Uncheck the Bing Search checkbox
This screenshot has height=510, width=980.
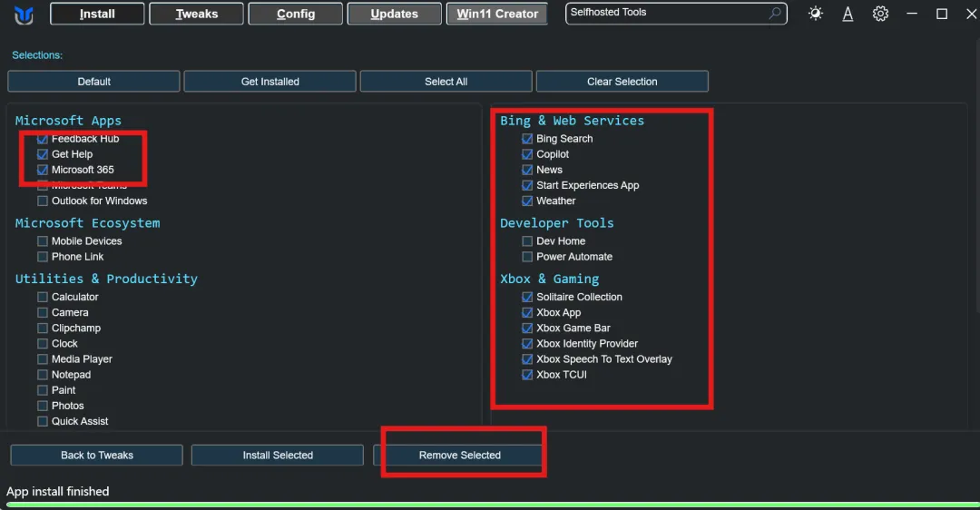527,139
